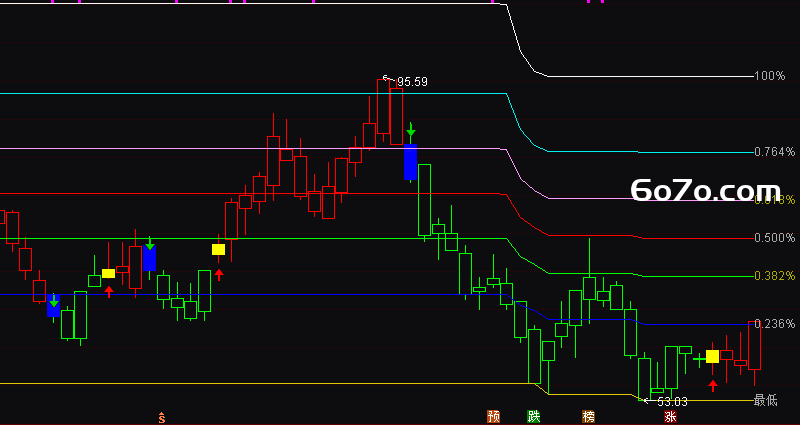
Task: Click the tall red candlestick at the 95.59 peak
Action: click(x=384, y=107)
